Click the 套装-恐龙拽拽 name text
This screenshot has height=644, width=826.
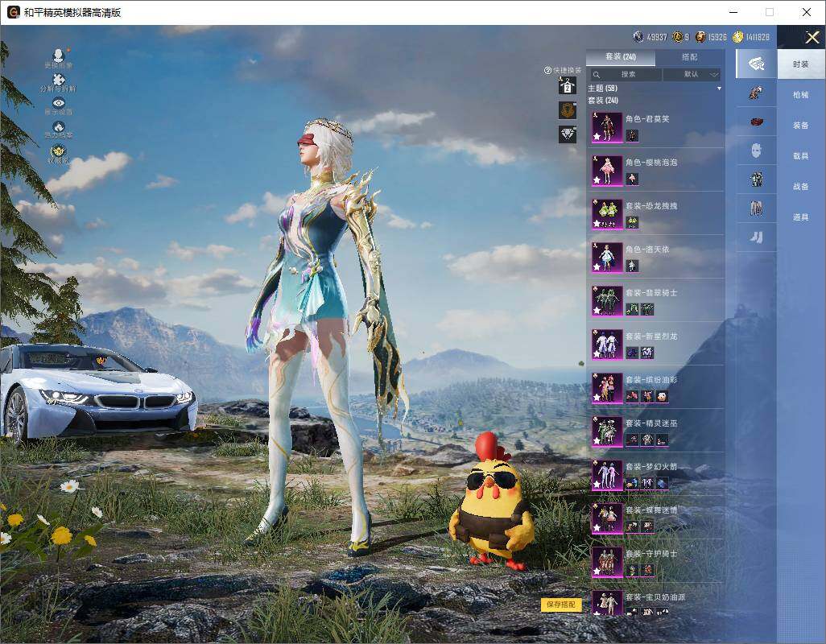[x=651, y=206]
